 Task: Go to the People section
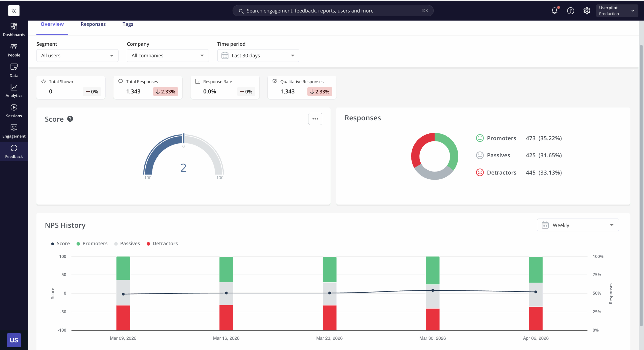[14, 50]
